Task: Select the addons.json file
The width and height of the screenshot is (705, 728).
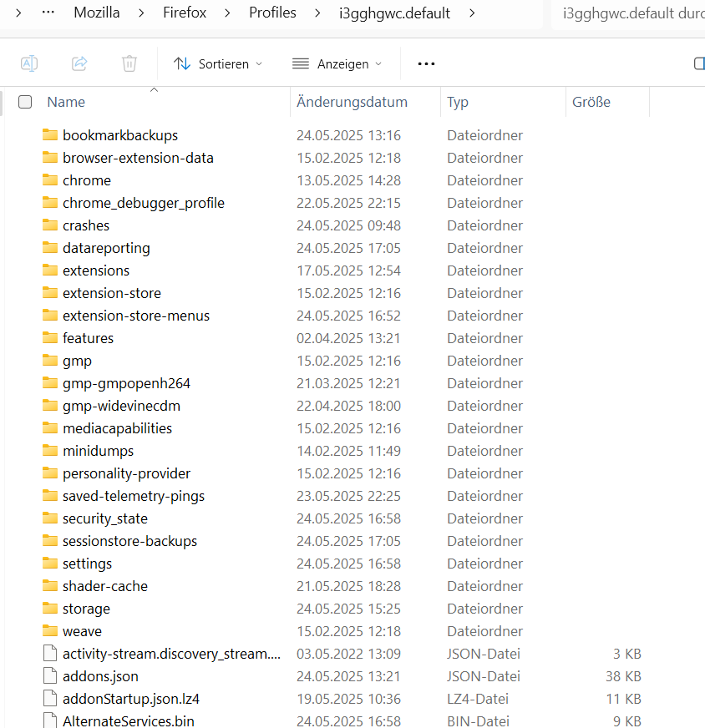Action: pyautogui.click(x=100, y=676)
